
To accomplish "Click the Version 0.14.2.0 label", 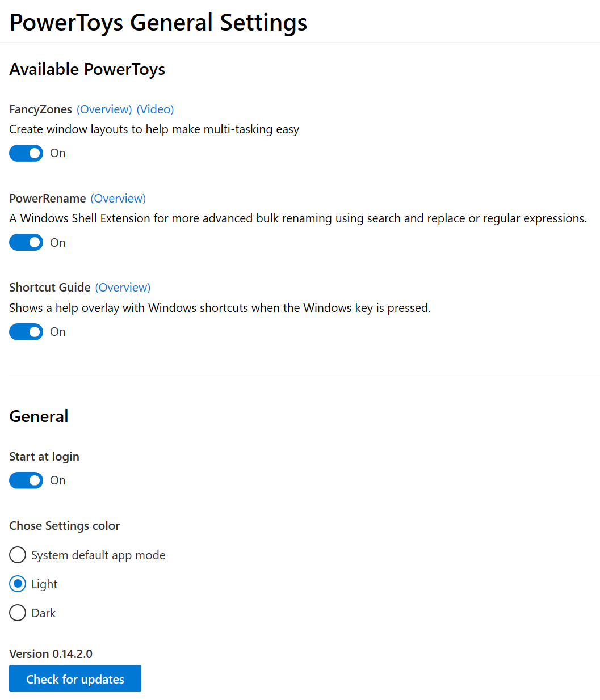I will click(x=51, y=653).
